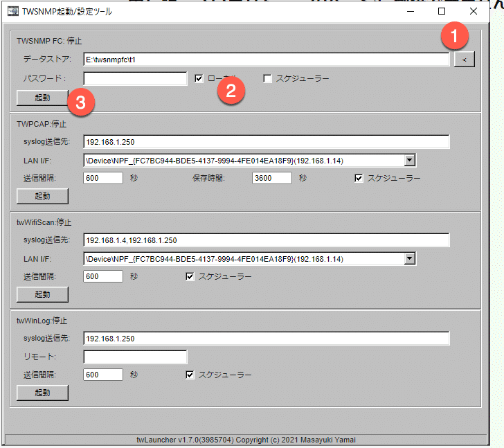Start twWifiScan with its 起動 button
This screenshot has height=448, width=504.
[x=42, y=294]
